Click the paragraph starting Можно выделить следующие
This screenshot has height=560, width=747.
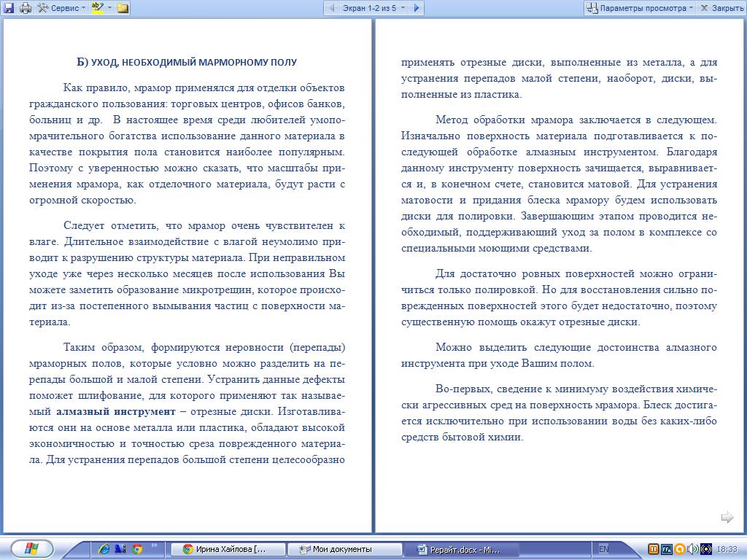click(559, 355)
